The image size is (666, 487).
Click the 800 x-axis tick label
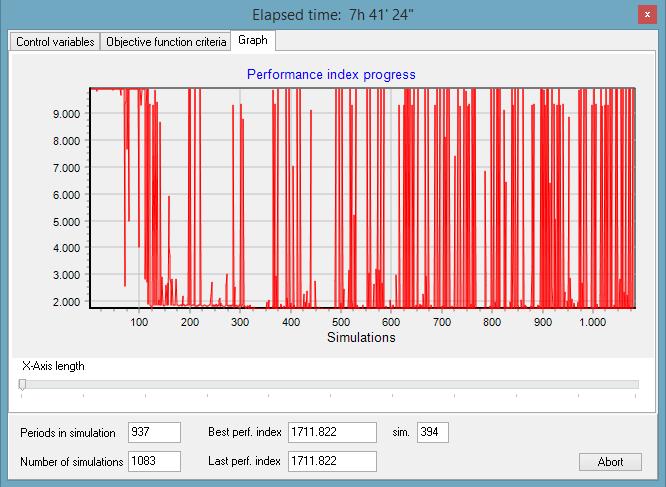click(492, 322)
